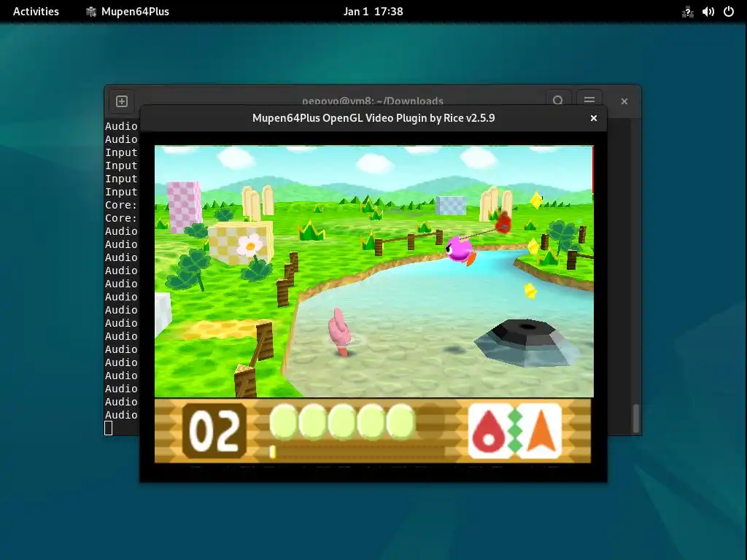Click the volume speaker icon

coord(708,12)
